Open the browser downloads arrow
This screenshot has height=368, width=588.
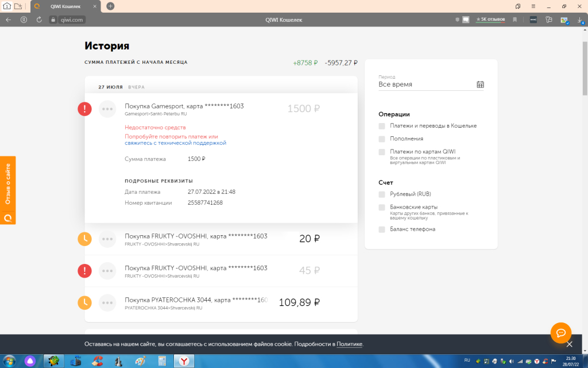tap(580, 20)
